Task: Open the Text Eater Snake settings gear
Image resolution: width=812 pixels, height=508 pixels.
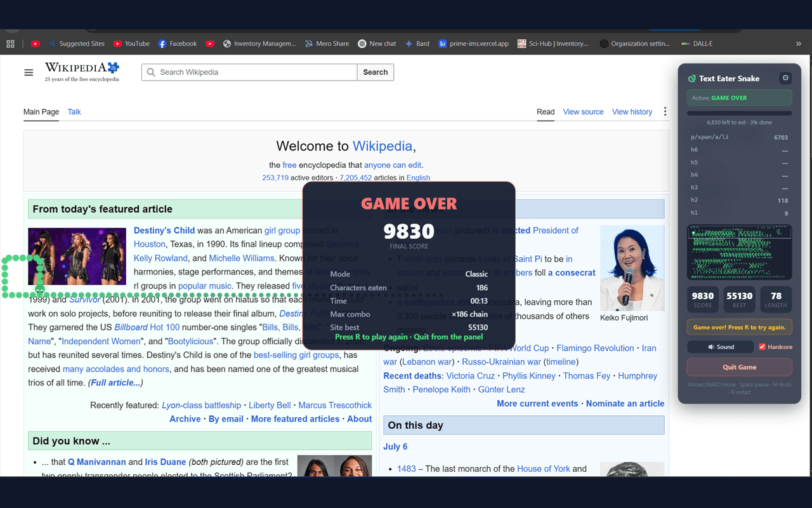Action: [x=785, y=78]
